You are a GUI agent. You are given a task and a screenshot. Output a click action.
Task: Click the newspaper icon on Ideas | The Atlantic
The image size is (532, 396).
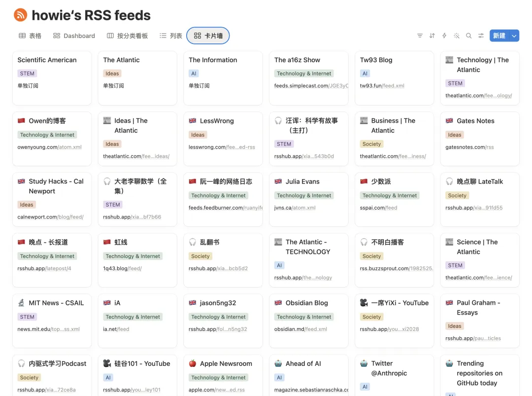(107, 120)
